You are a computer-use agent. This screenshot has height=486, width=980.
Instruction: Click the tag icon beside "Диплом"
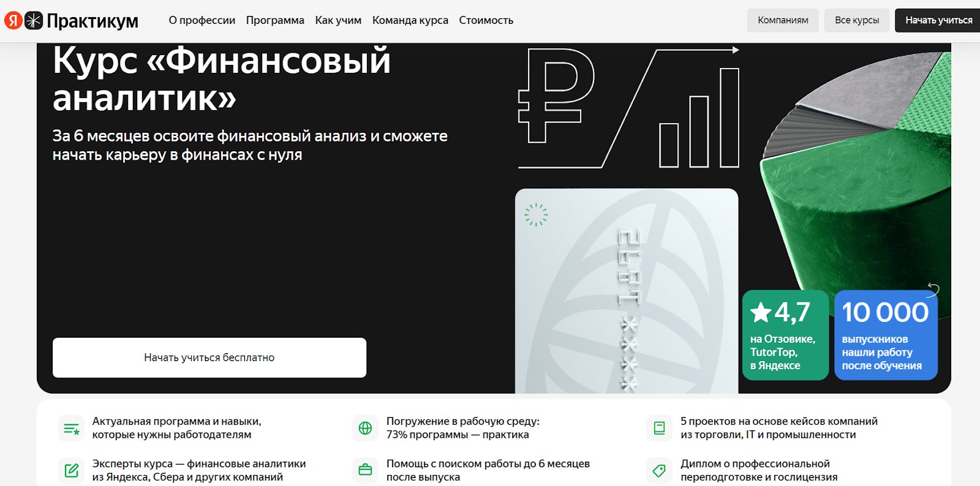point(660,470)
